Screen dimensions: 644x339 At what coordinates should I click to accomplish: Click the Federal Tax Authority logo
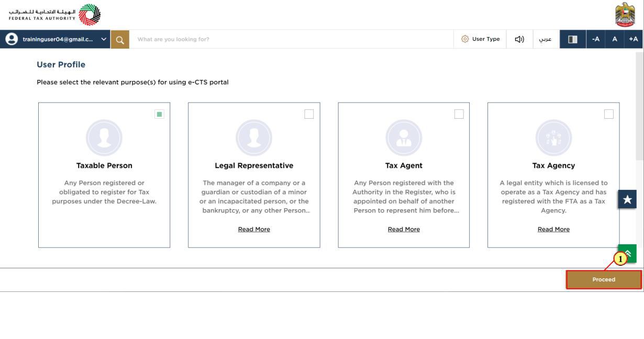coord(54,15)
